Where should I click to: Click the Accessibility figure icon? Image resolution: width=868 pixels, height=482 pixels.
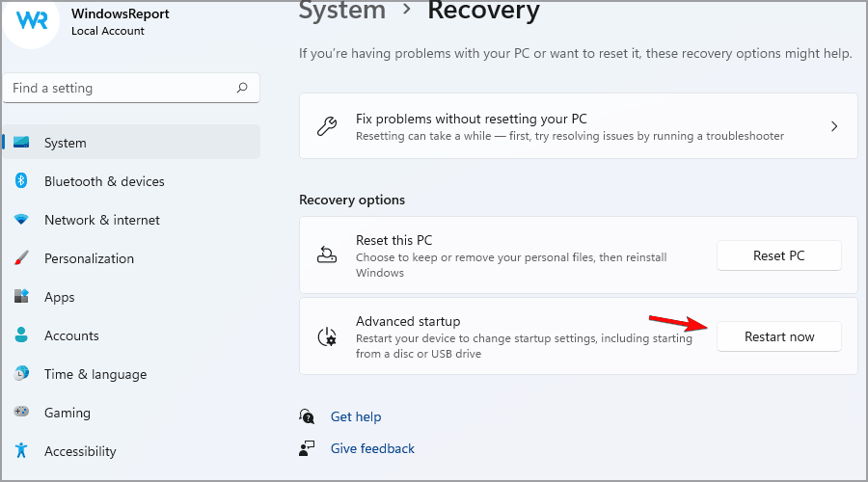click(x=21, y=451)
